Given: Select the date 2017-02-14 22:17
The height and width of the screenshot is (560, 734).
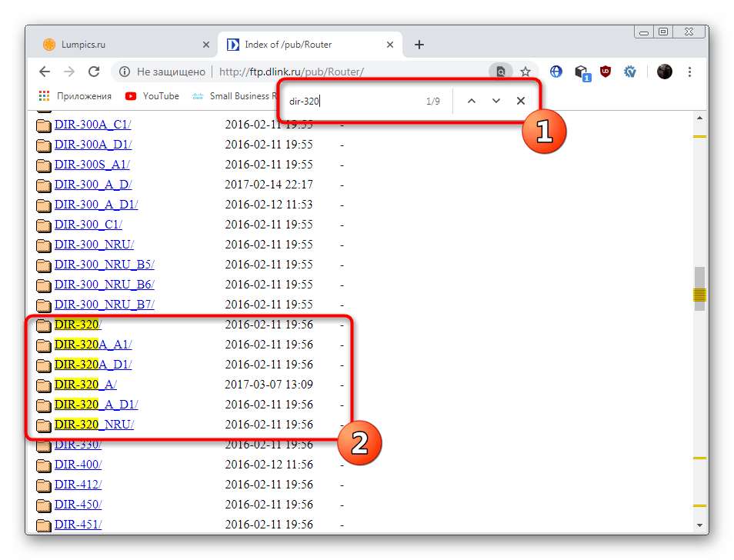Looking at the screenshot, I should click(x=269, y=185).
